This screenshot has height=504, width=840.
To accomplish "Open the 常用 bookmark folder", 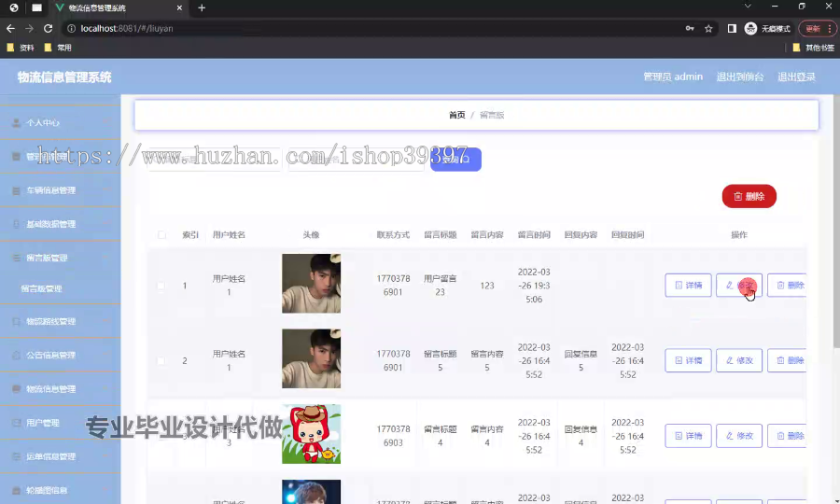I will (x=58, y=48).
